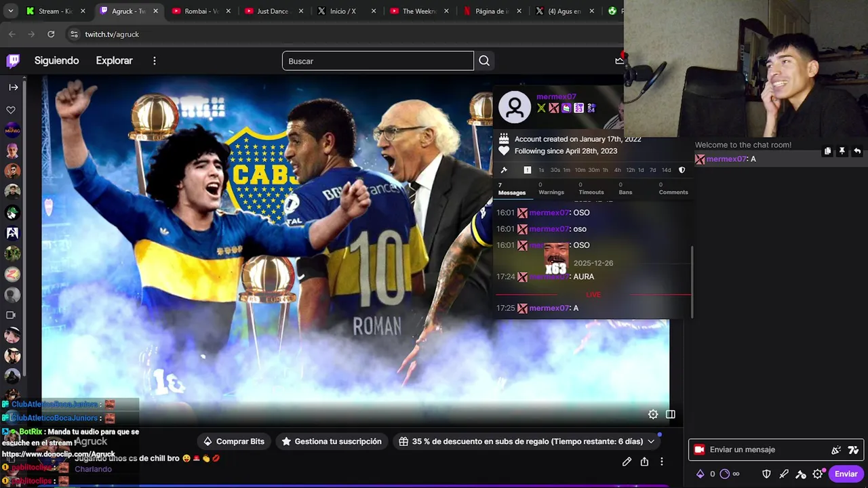Share the stream with share icon
Image resolution: width=868 pixels, height=488 pixels.
tap(644, 462)
